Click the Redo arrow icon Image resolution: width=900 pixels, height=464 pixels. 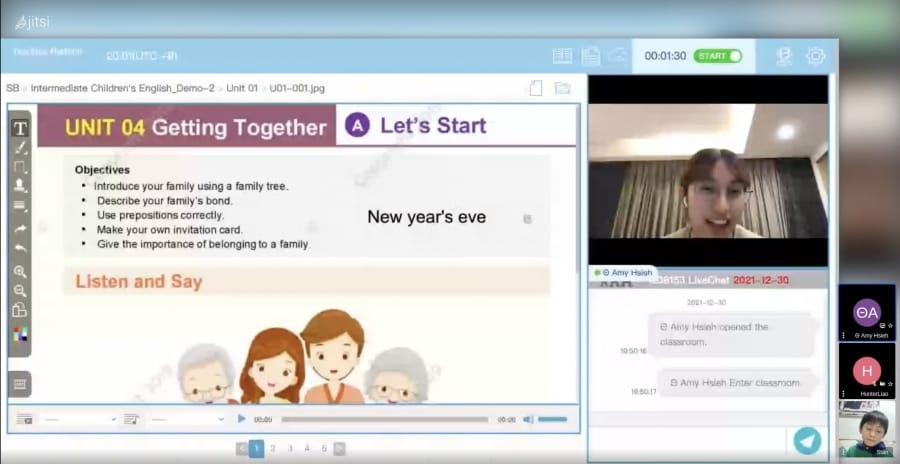pyautogui.click(x=20, y=229)
